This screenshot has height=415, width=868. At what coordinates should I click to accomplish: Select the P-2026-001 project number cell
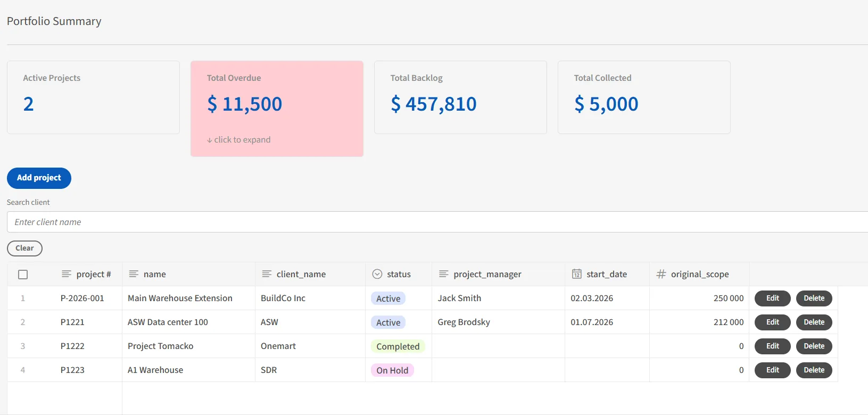tap(82, 298)
